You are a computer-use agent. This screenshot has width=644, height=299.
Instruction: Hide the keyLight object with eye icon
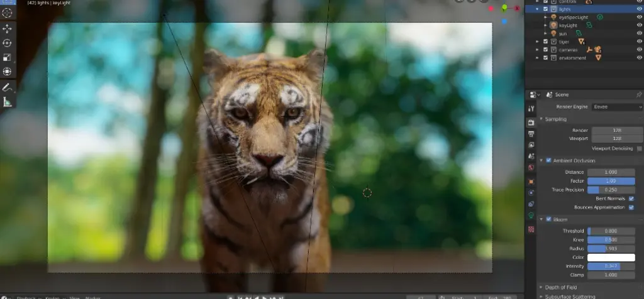[640, 25]
